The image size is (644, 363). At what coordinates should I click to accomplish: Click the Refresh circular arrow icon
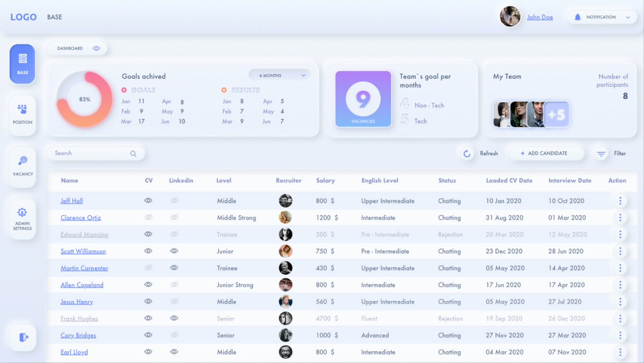466,153
